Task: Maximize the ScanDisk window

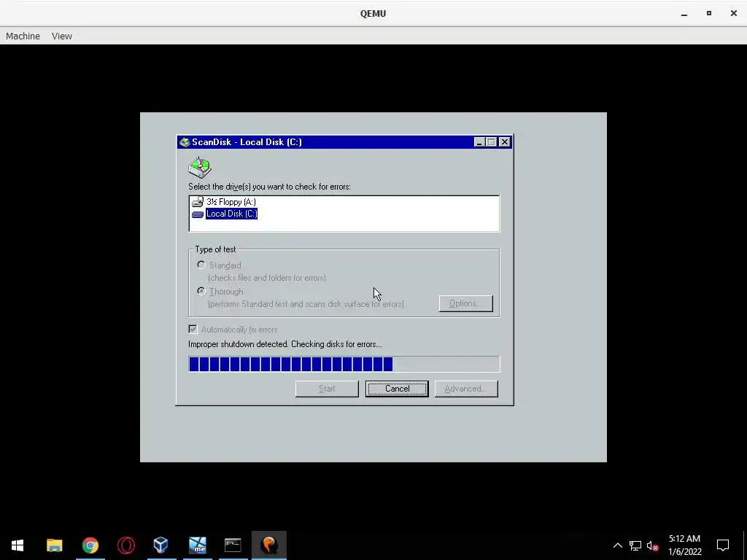Action: [492, 142]
